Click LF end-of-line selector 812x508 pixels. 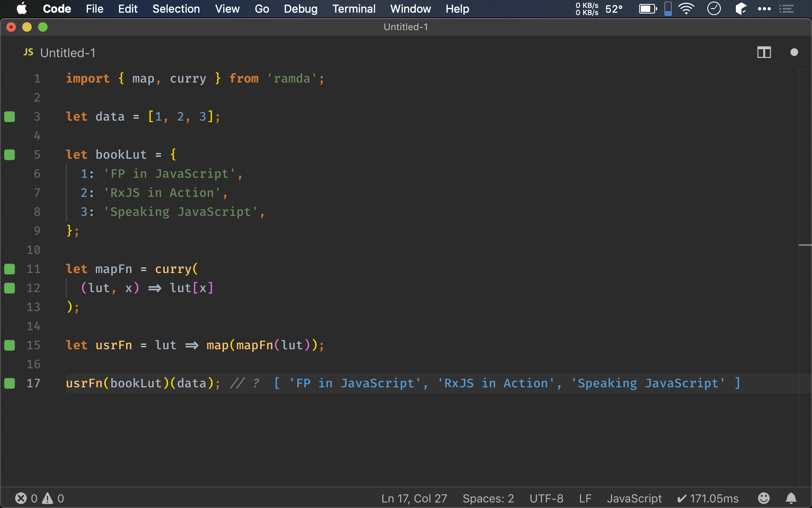(x=585, y=498)
